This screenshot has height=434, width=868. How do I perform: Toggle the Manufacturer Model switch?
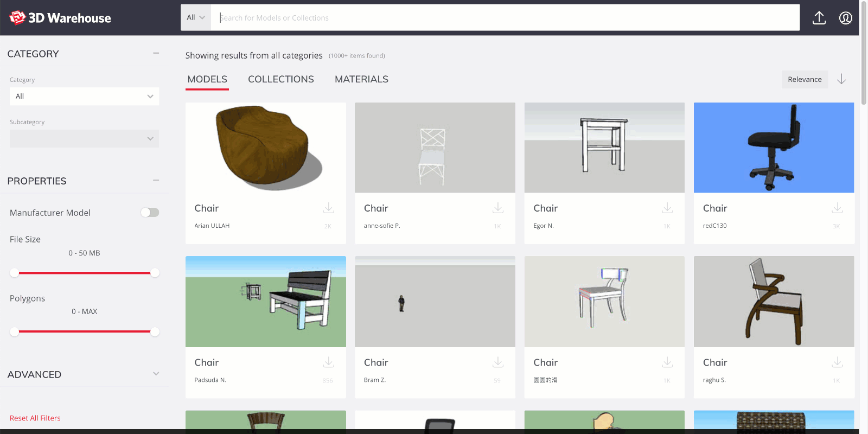pyautogui.click(x=150, y=213)
